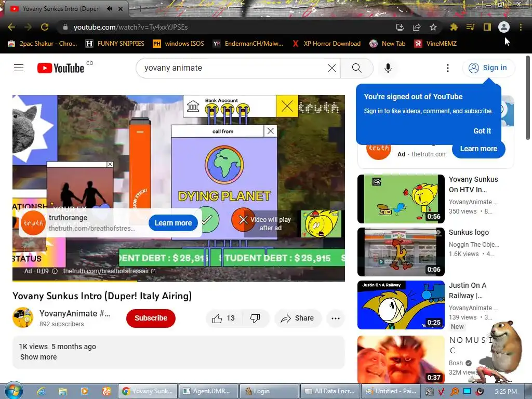Search with voice microphone button
The width and height of the screenshot is (532, 399).
point(388,68)
